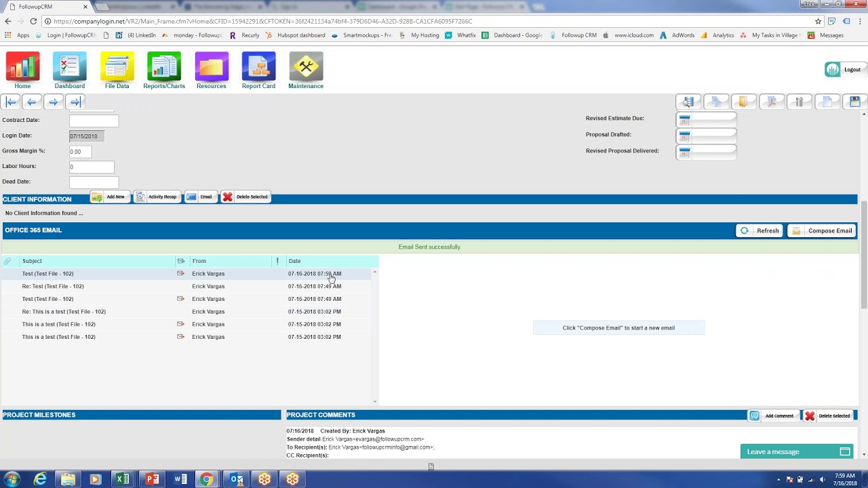Click the Dead Date field
The image size is (868, 488).
click(x=94, y=182)
